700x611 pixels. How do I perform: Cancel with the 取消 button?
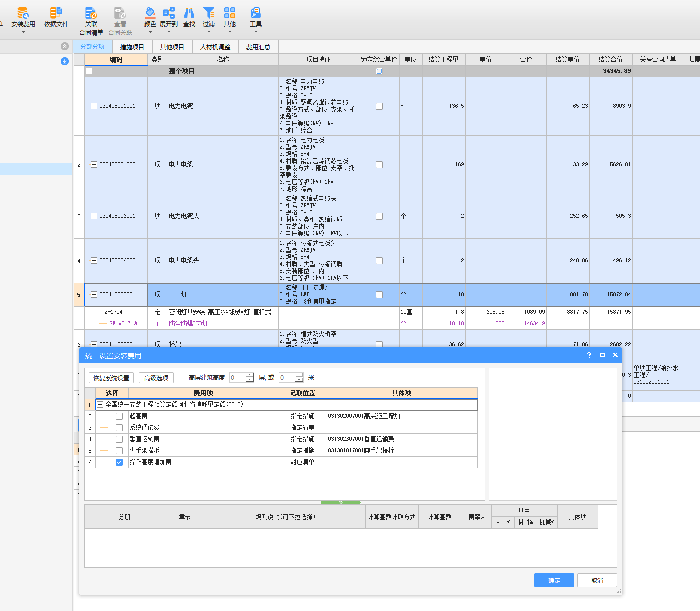597,580
